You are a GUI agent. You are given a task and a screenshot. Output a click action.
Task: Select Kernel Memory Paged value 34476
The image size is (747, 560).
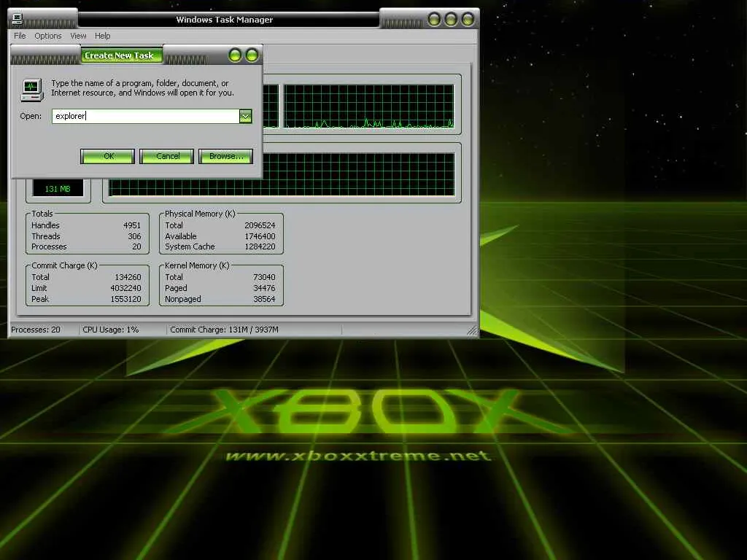point(264,288)
